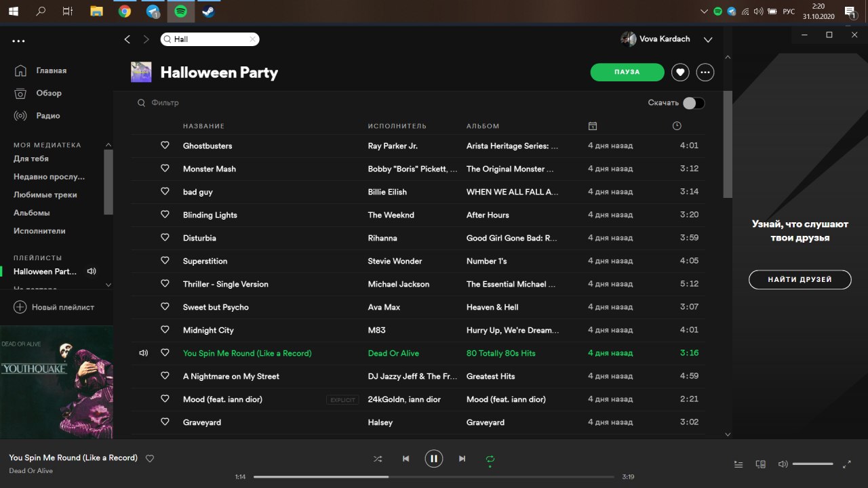Like the bad guy track
This screenshot has width=868, height=488.
click(x=165, y=191)
